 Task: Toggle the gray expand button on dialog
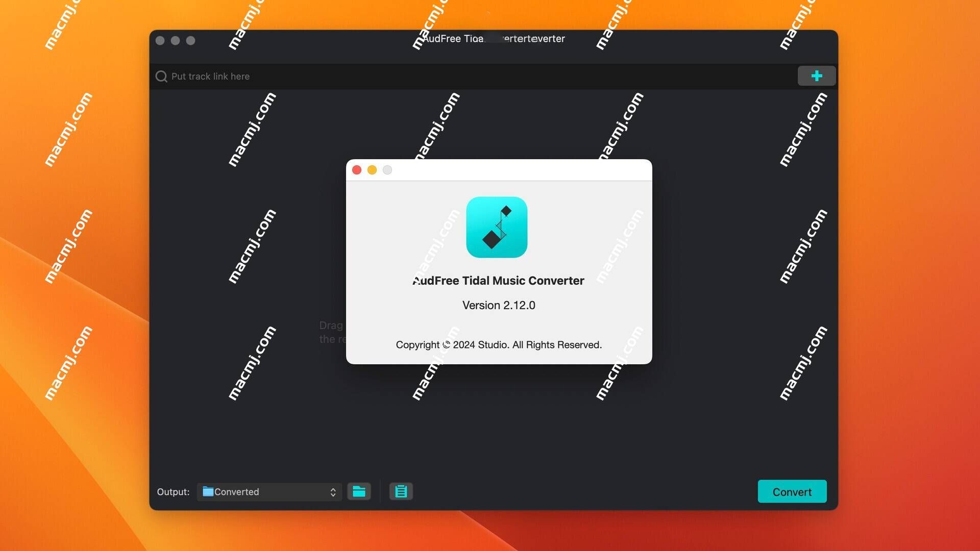tap(387, 169)
